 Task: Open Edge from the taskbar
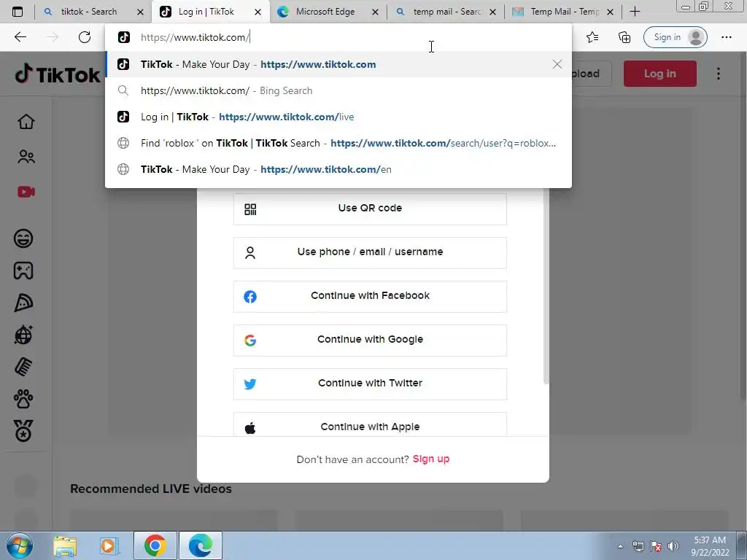[x=200, y=545]
